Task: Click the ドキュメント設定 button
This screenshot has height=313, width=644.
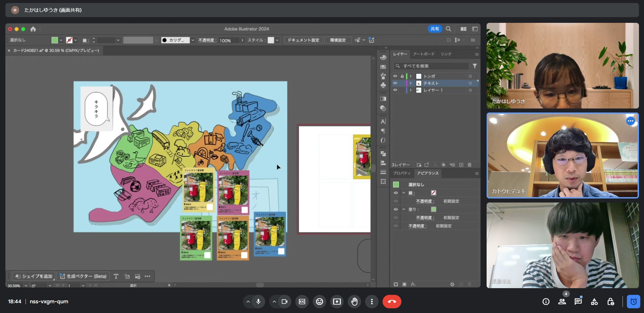Action: 303,40
